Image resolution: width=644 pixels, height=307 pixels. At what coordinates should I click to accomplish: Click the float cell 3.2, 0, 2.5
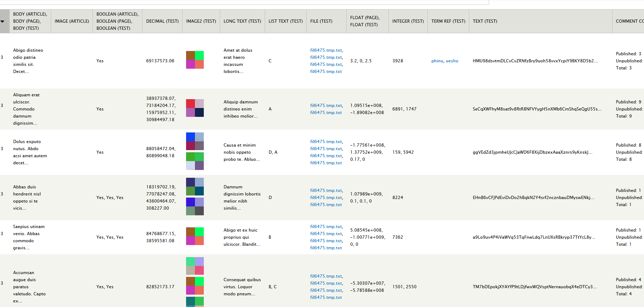coord(361,61)
